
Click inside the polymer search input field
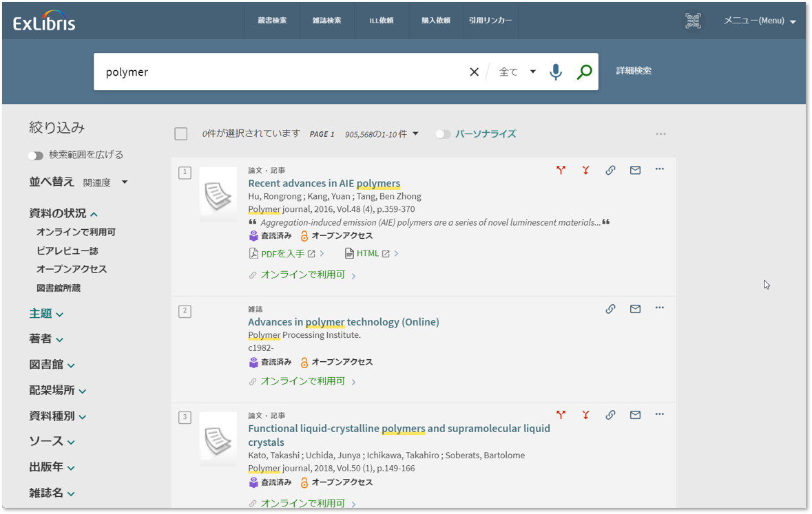click(275, 72)
